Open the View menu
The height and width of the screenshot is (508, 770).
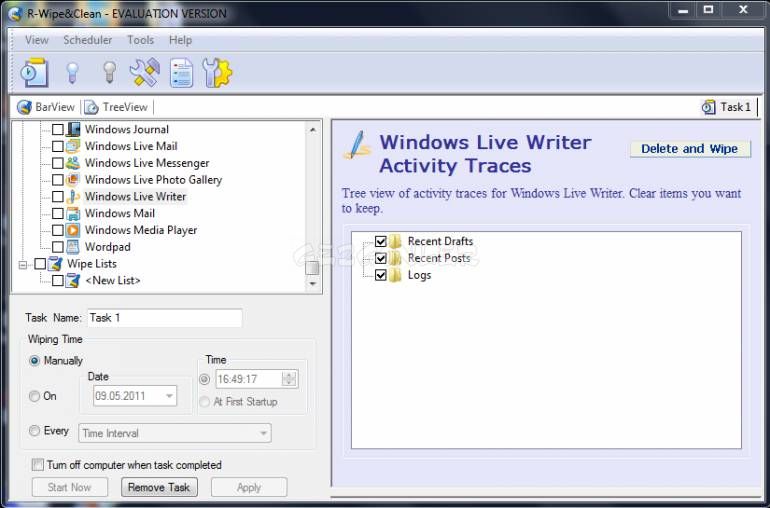click(x=37, y=40)
